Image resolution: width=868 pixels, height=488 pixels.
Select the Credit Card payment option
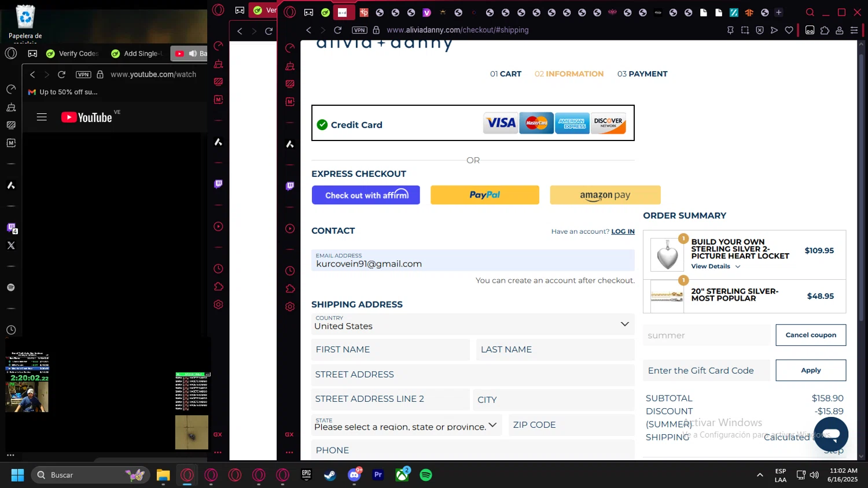click(x=473, y=123)
